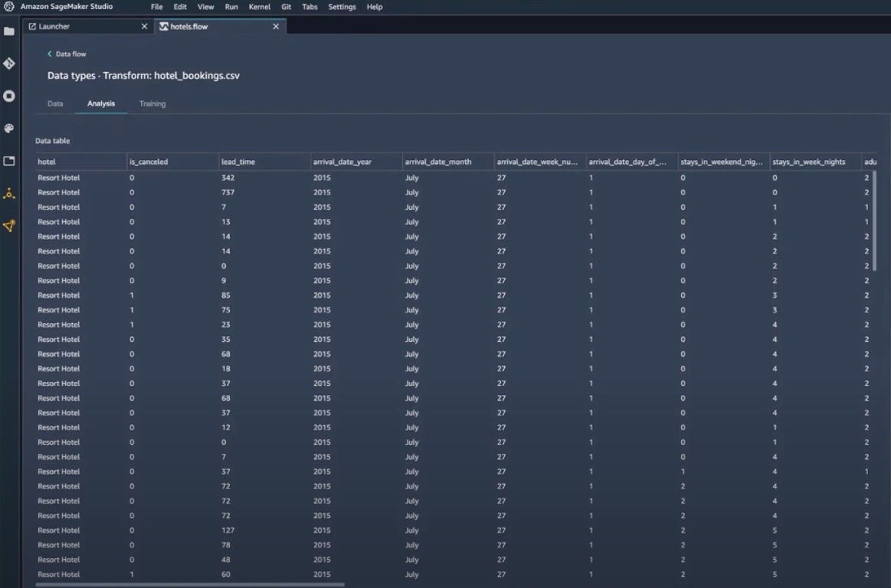The height and width of the screenshot is (588, 891).
Task: Click the Data types Transform hotel_bookings.csv title
Action: (x=143, y=76)
